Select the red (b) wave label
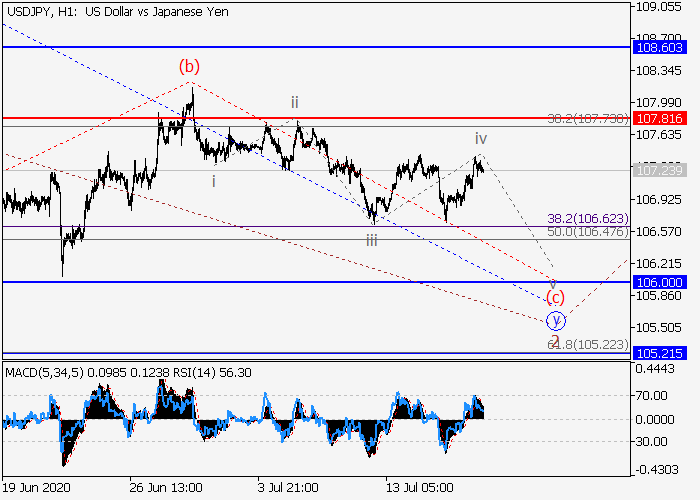700x500 pixels. click(x=189, y=67)
